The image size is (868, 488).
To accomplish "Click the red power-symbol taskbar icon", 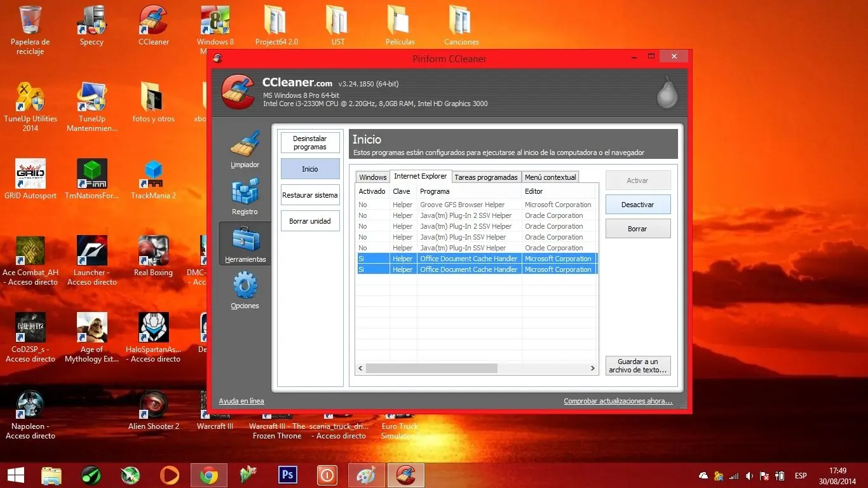I will (x=327, y=475).
